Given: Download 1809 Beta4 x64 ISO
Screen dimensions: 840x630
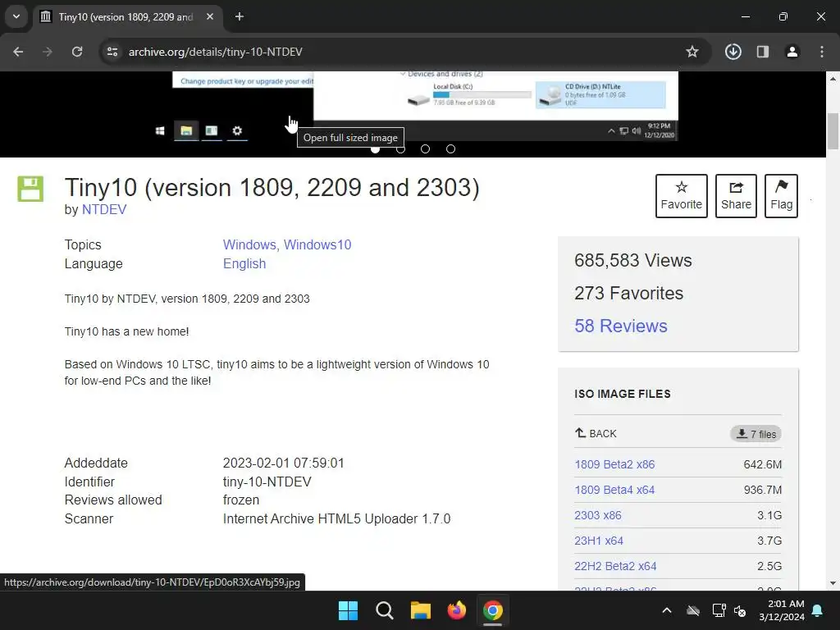Looking at the screenshot, I should tap(614, 490).
